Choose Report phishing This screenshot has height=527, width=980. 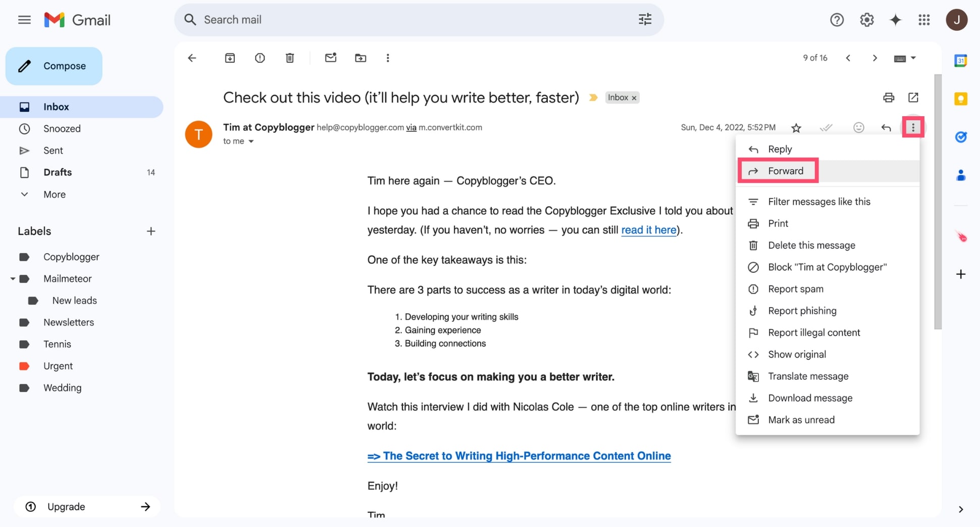[x=827, y=311]
